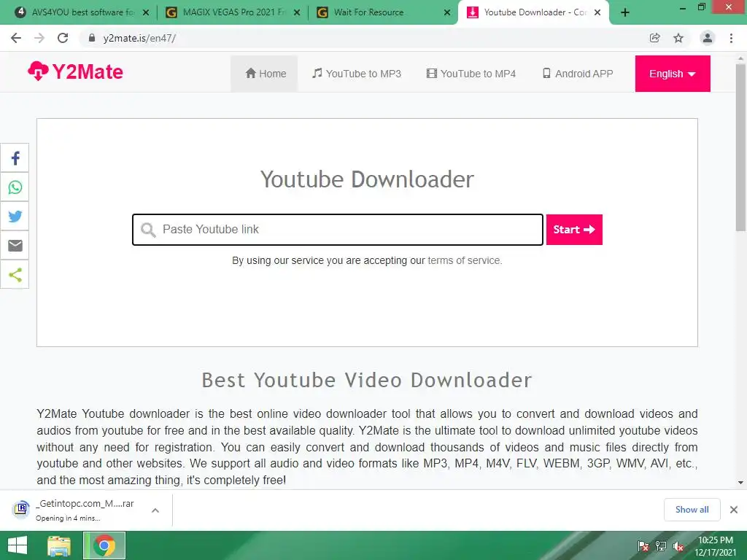Click the Youtube Downloader heading

[367, 179]
